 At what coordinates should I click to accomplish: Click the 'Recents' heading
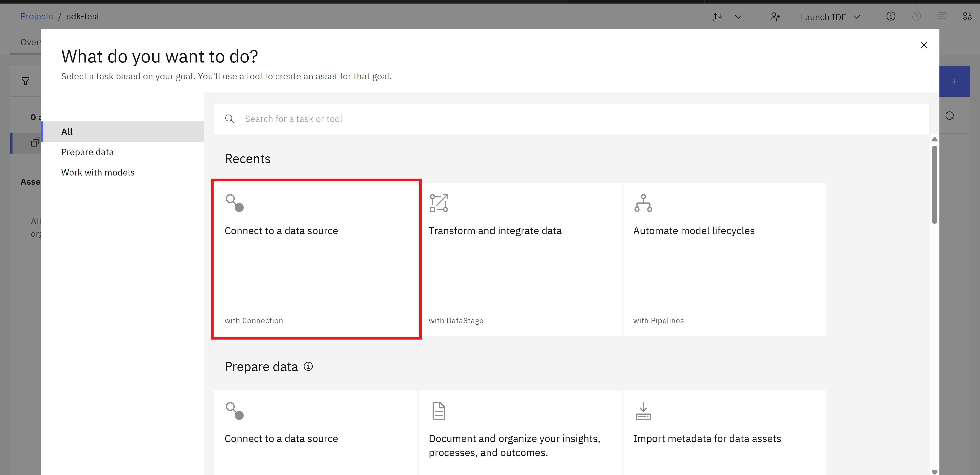click(248, 159)
